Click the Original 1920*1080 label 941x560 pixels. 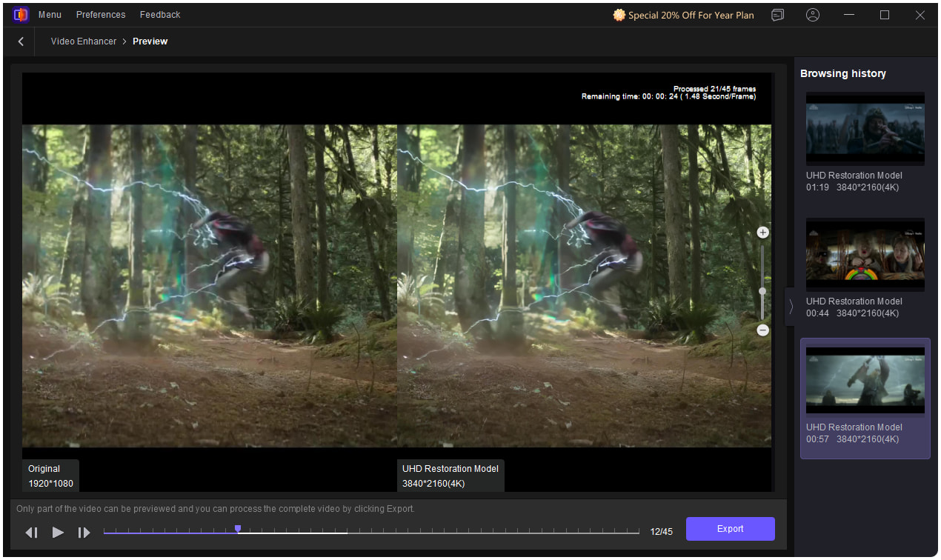click(x=50, y=476)
